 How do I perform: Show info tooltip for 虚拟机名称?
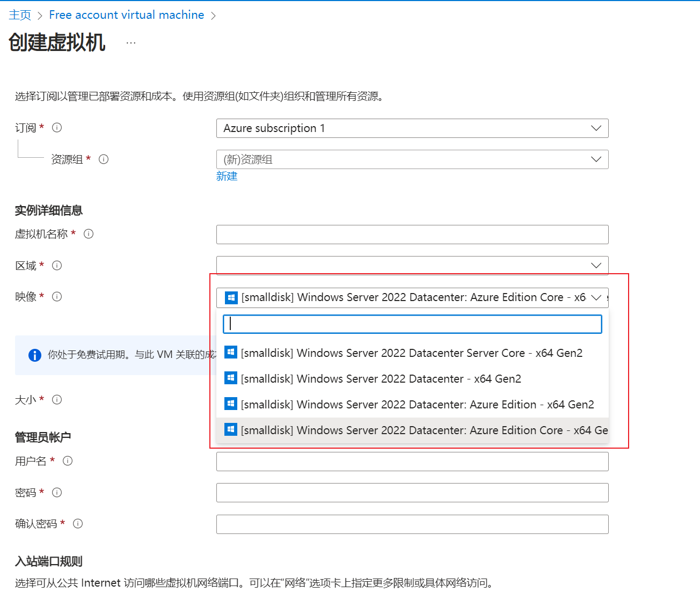point(89,234)
